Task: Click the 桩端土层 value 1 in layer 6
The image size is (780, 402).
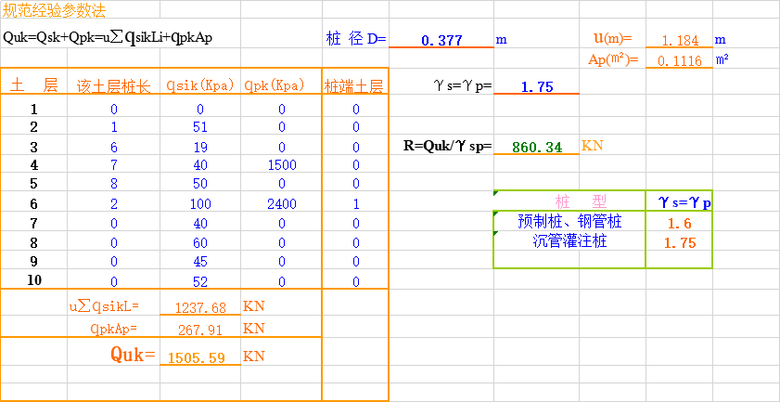Action: point(355,203)
